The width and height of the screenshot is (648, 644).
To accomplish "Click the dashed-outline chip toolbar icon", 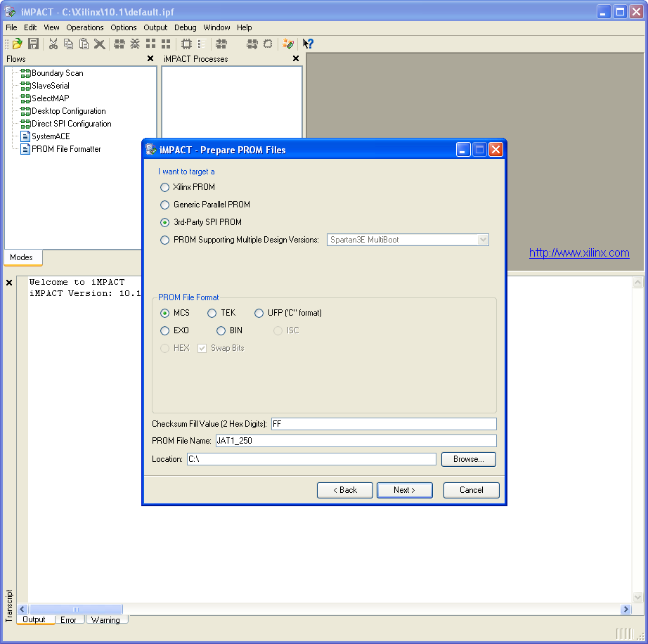I will coord(268,44).
